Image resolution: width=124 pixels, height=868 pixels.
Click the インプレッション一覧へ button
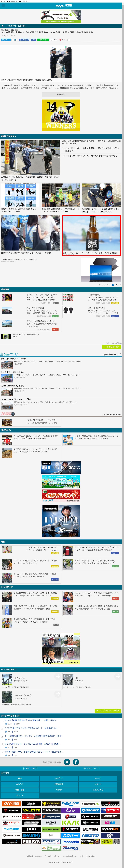108,711
